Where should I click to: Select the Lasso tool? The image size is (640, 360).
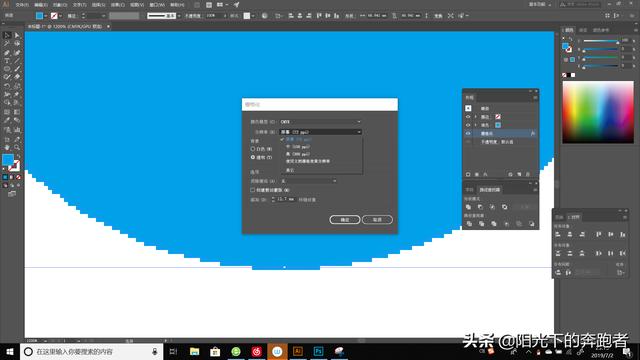point(17,44)
